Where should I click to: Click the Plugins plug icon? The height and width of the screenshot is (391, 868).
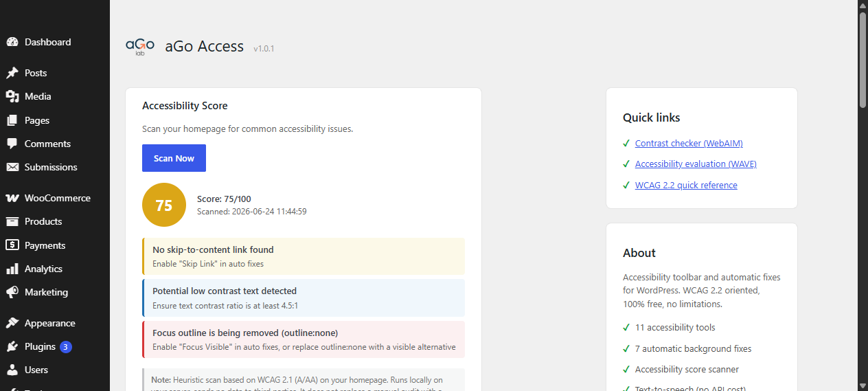point(12,346)
